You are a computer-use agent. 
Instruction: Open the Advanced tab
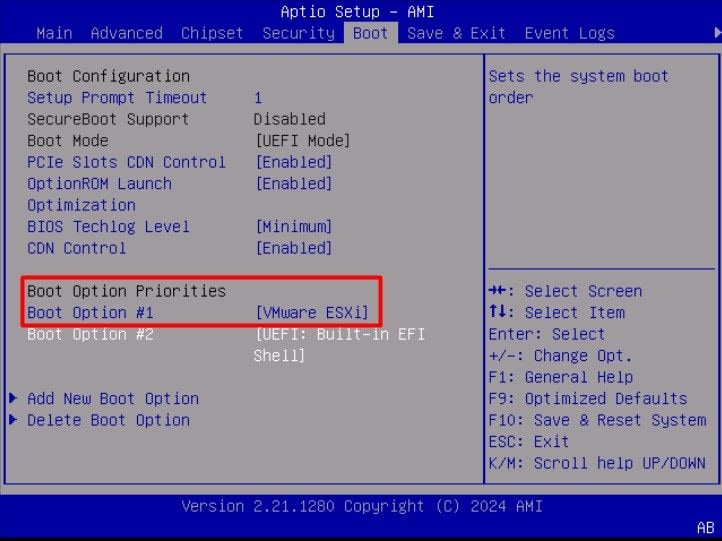(127, 33)
